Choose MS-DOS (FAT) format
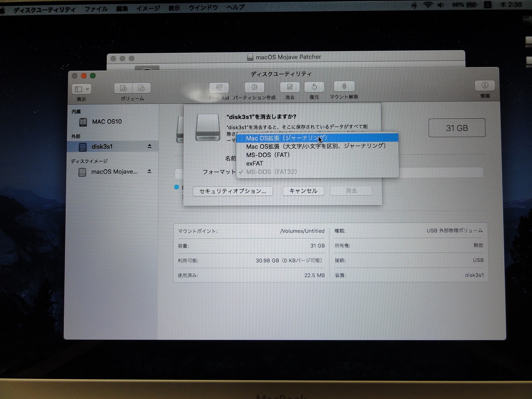This screenshot has height=399, width=532. (x=317, y=155)
